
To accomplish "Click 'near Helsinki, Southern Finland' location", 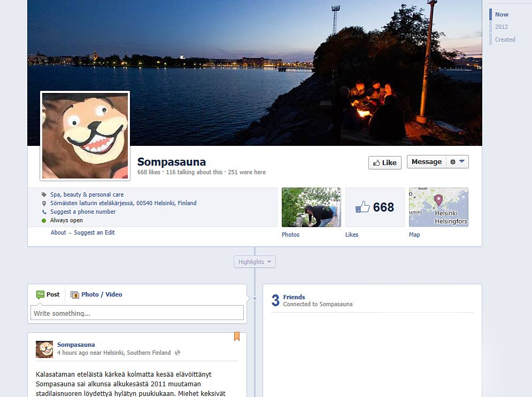I will click(130, 353).
